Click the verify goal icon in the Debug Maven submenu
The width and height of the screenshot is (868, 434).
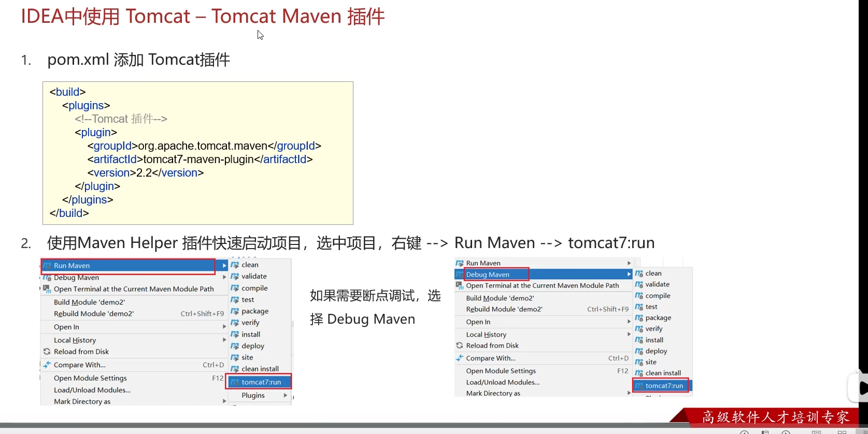[x=639, y=329]
